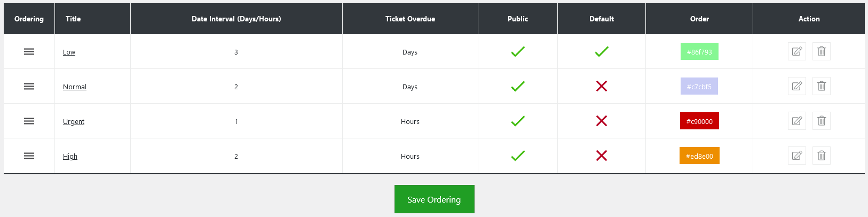
Task: Click the edit icon for Low priority
Action: (796, 51)
